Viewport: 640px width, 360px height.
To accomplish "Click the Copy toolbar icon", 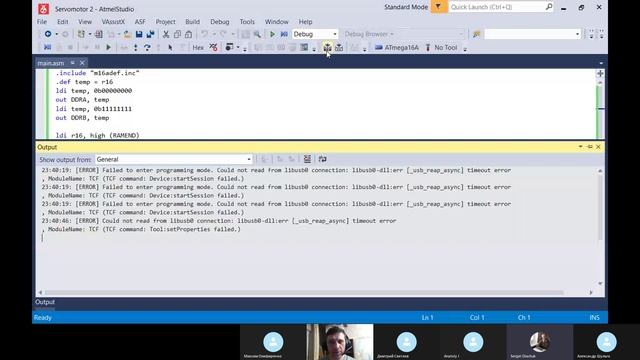I will pyautogui.click(x=177, y=34).
